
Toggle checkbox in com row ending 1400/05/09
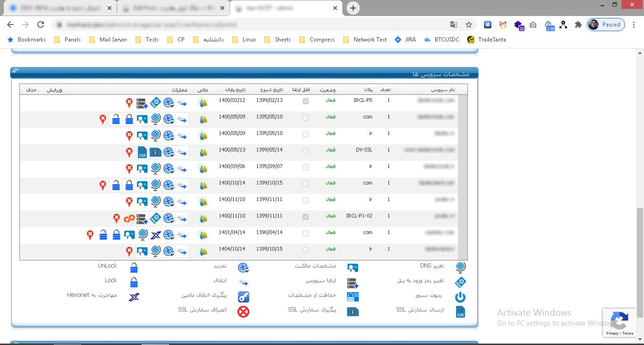pos(305,118)
